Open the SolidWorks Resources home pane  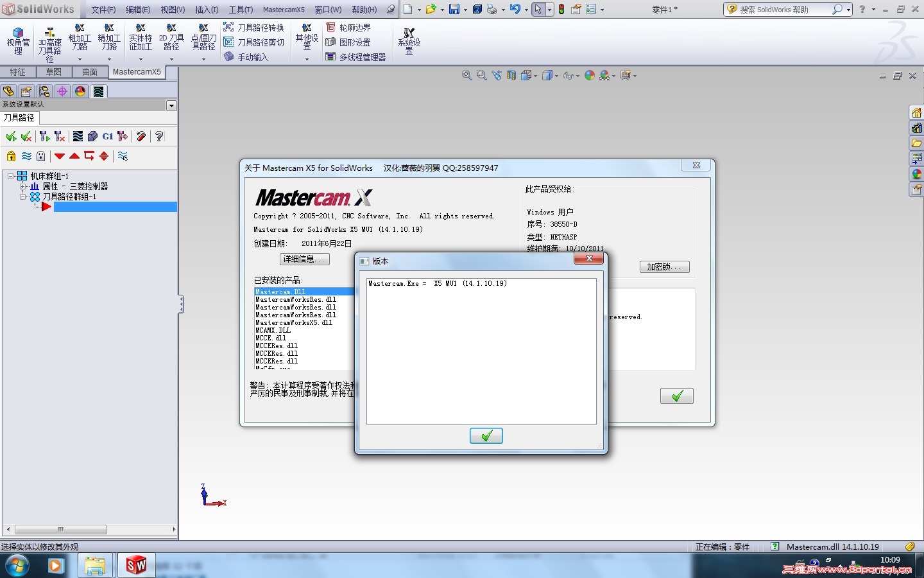coord(916,113)
